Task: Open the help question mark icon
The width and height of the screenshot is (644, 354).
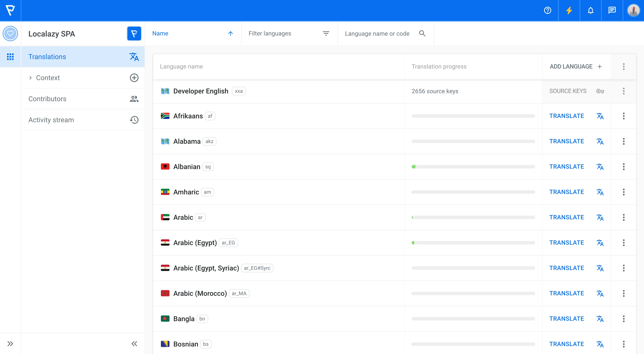Action: tap(547, 11)
